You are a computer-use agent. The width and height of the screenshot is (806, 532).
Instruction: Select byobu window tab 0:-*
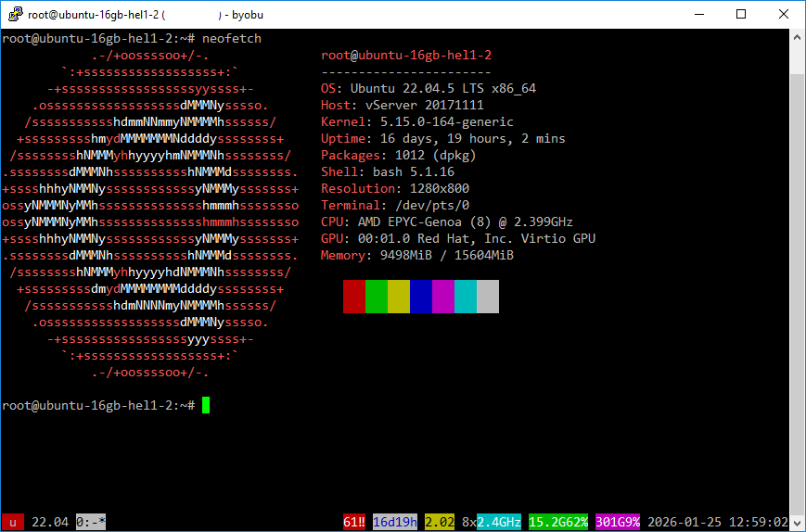[x=91, y=522]
